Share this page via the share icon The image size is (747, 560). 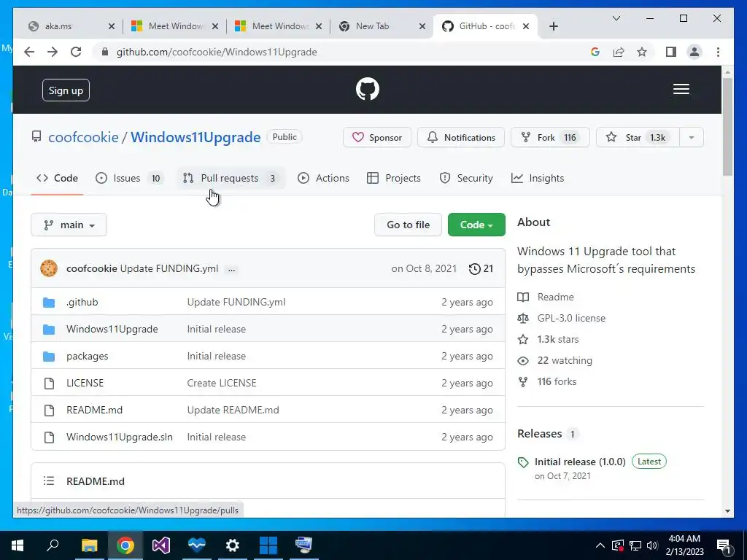point(619,52)
